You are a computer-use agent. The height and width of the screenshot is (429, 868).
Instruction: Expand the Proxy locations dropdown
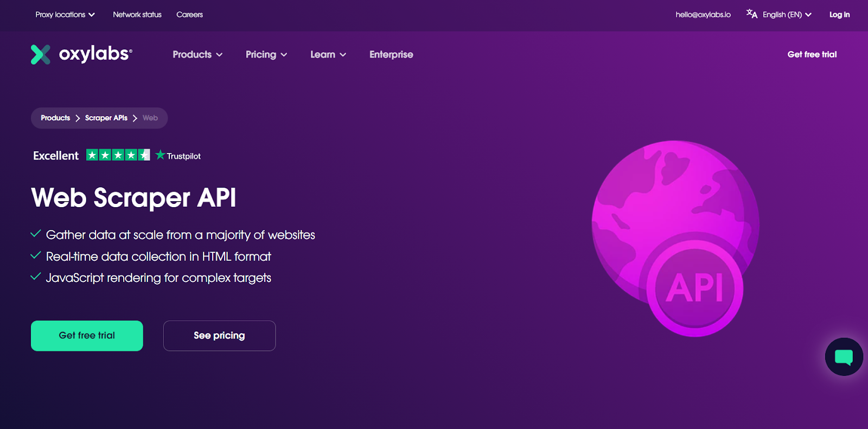coord(65,15)
